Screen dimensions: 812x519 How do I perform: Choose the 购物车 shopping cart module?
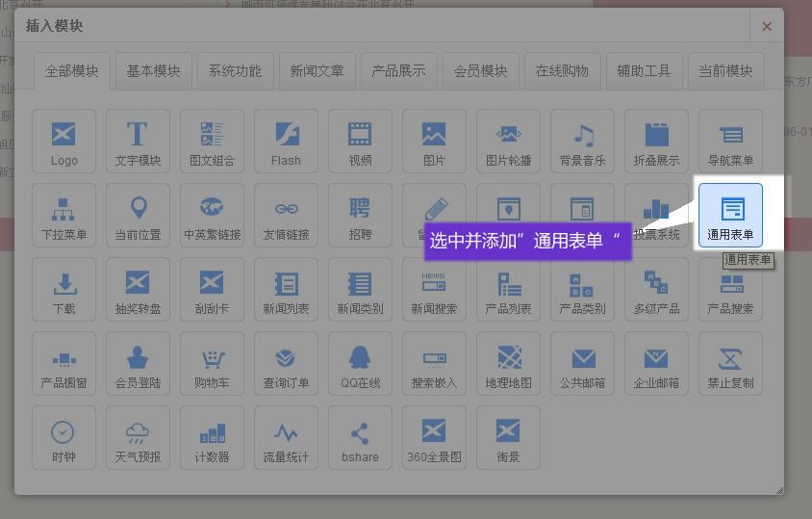pyautogui.click(x=212, y=363)
